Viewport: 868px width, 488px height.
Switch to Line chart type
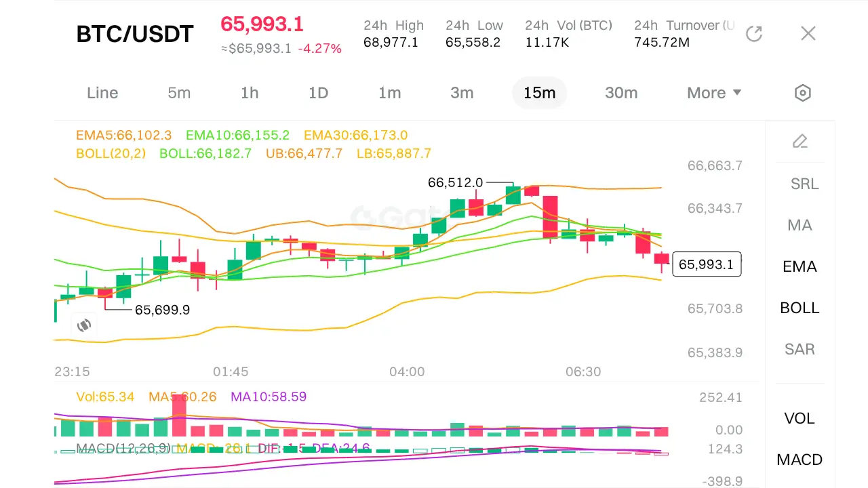pos(102,93)
